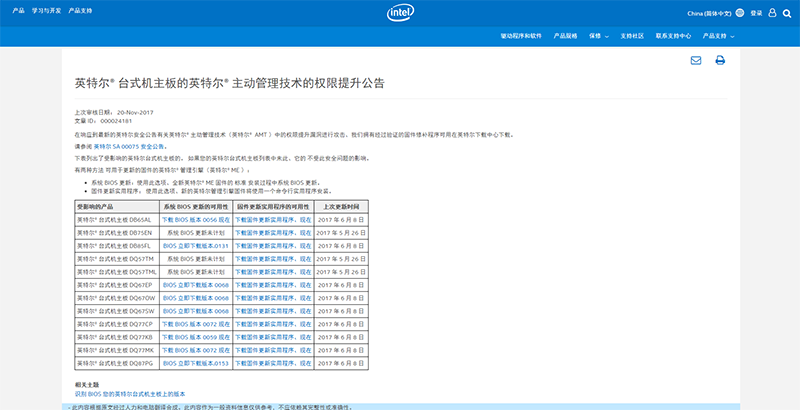
Task: Click the 系统 BIOS 更新未计划 cell for DQ57TM
Action: [196, 259]
